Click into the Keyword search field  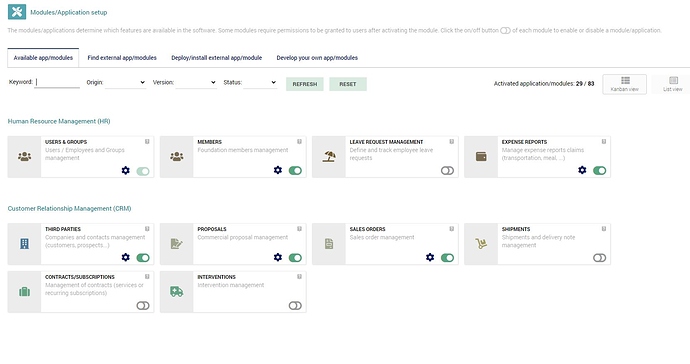(57, 82)
